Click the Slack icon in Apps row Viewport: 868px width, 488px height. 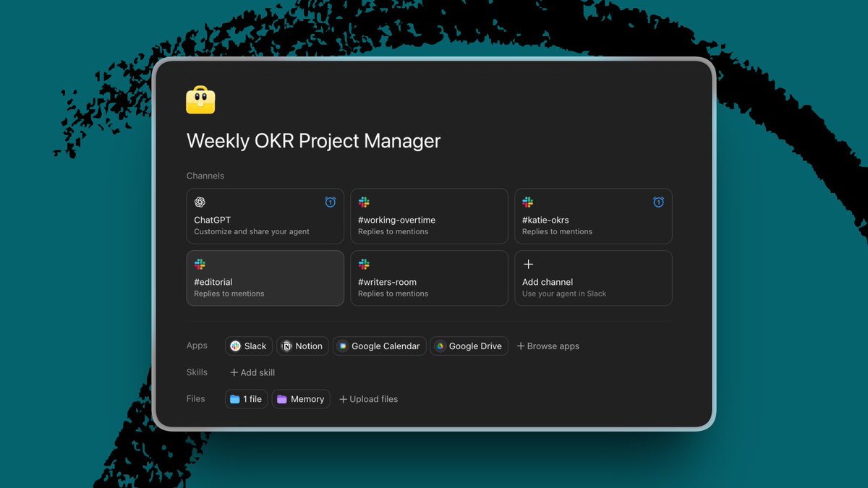(x=235, y=346)
